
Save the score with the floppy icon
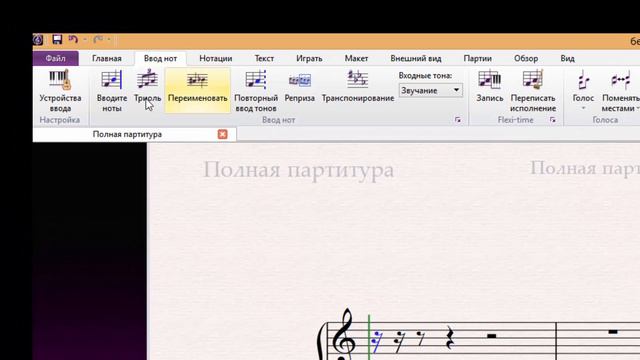(57, 40)
